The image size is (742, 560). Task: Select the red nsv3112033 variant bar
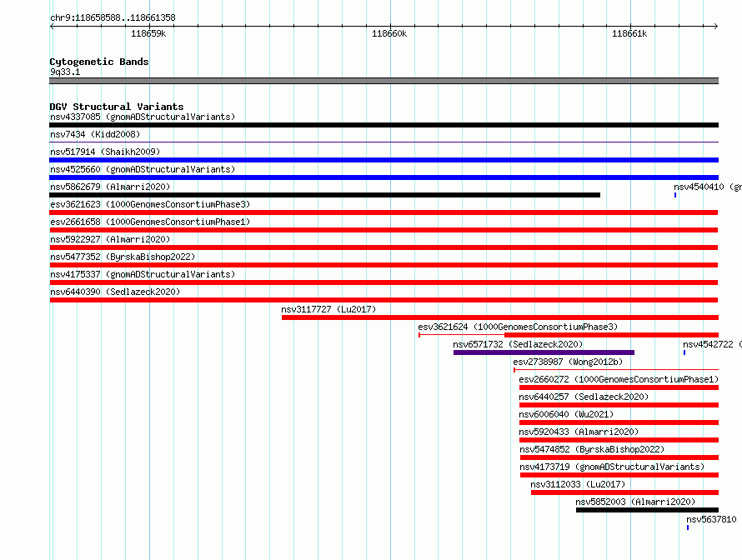[624, 492]
